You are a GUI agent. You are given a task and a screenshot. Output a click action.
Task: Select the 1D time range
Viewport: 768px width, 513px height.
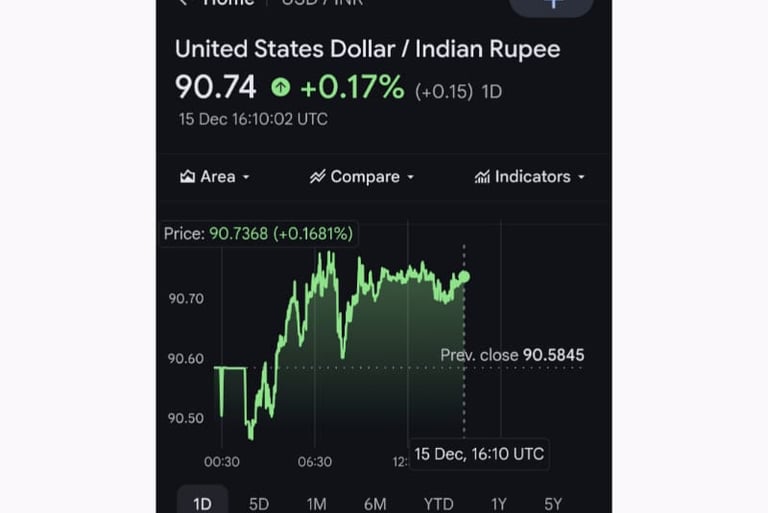pyautogui.click(x=202, y=503)
